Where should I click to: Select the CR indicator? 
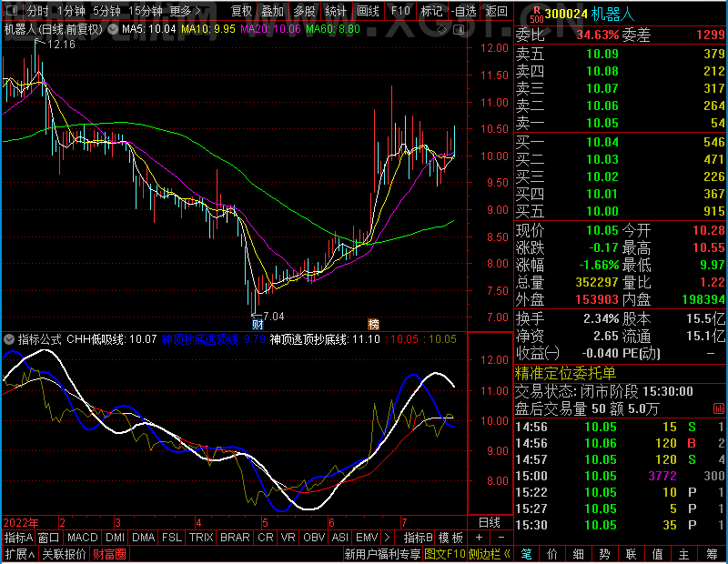tap(266, 538)
